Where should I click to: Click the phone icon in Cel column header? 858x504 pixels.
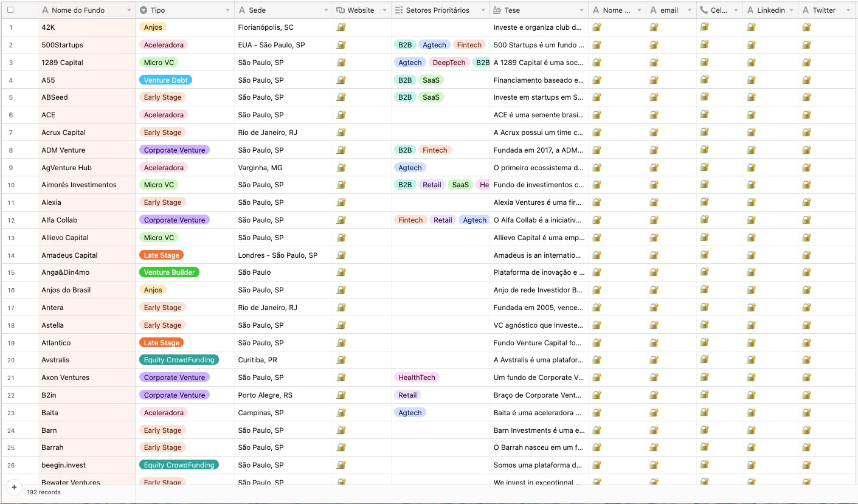pos(704,10)
